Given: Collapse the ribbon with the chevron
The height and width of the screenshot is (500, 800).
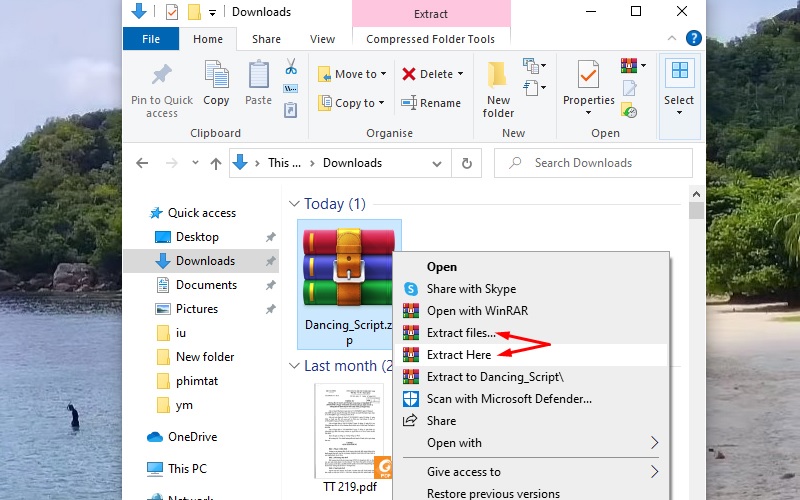Looking at the screenshot, I should (672, 38).
